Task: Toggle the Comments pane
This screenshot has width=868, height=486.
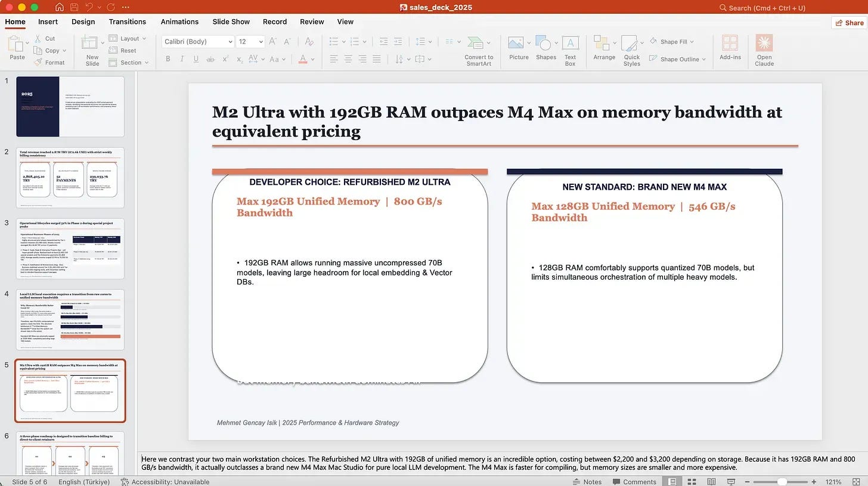Action: click(634, 482)
